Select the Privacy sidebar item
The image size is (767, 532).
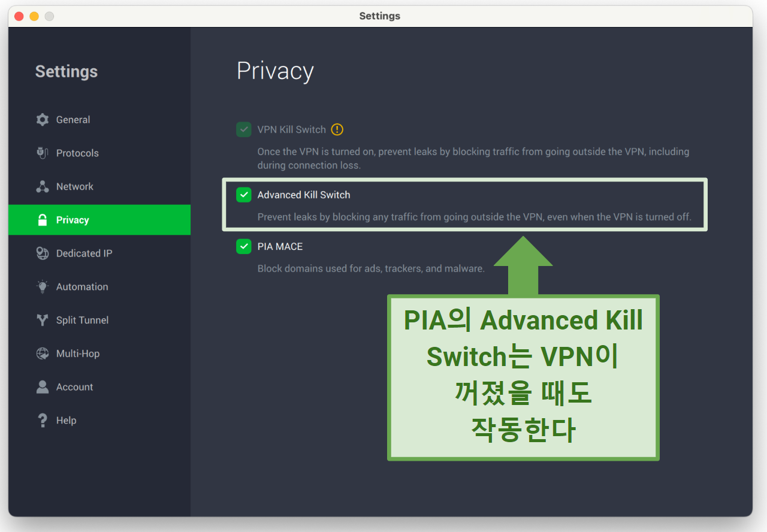99,220
